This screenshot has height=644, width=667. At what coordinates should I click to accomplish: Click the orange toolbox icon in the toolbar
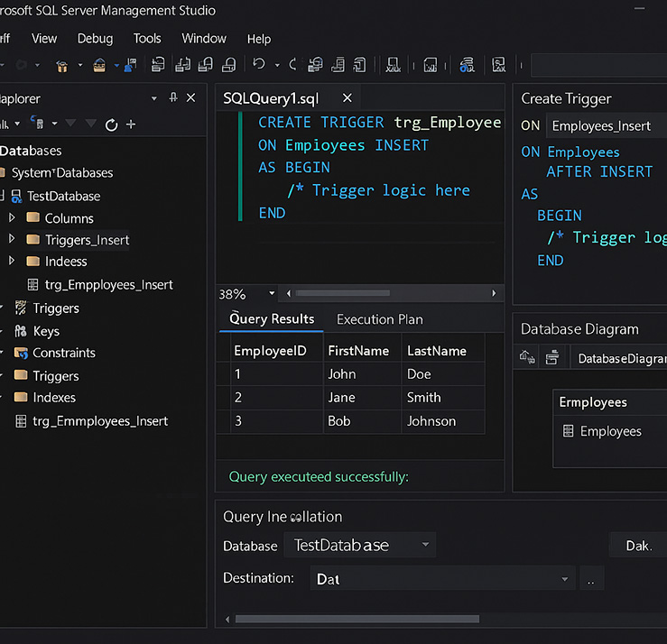point(99,65)
